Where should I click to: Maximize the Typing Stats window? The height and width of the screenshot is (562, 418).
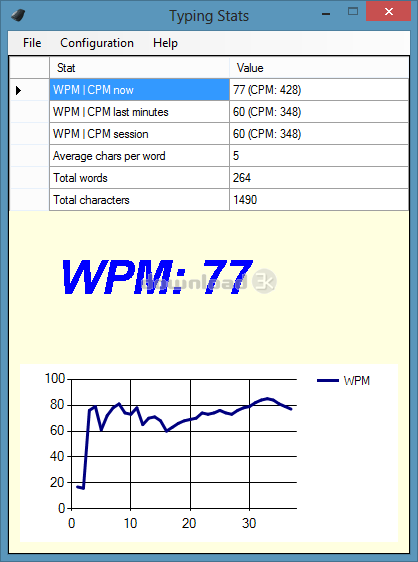coord(353,11)
